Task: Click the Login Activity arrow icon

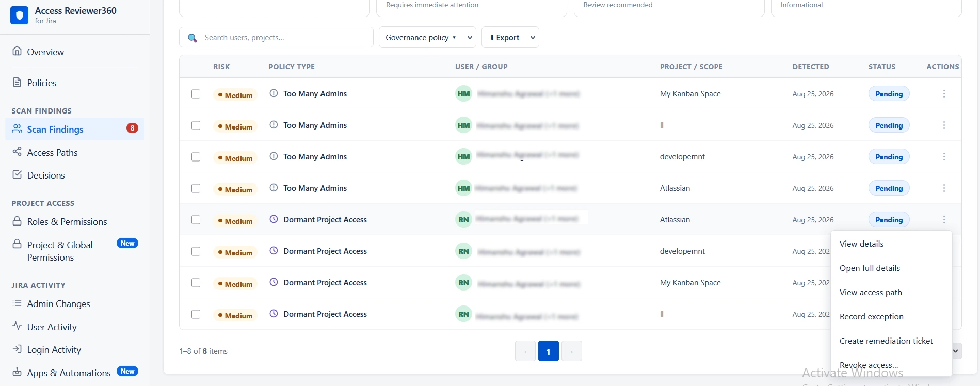Action: pyautogui.click(x=17, y=349)
